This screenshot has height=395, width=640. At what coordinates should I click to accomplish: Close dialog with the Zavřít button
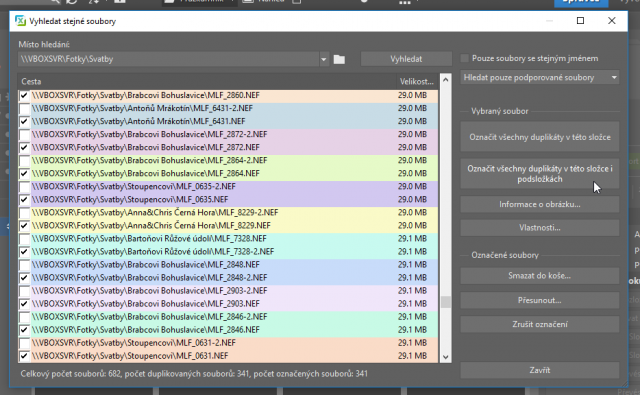tap(540, 370)
